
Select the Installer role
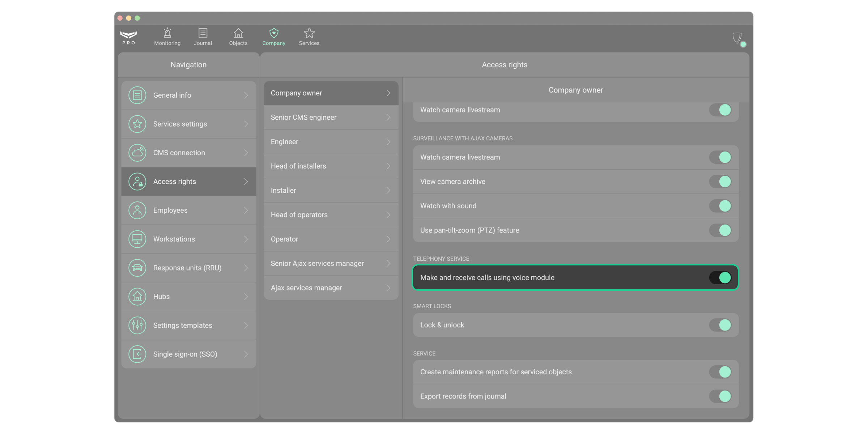(331, 190)
